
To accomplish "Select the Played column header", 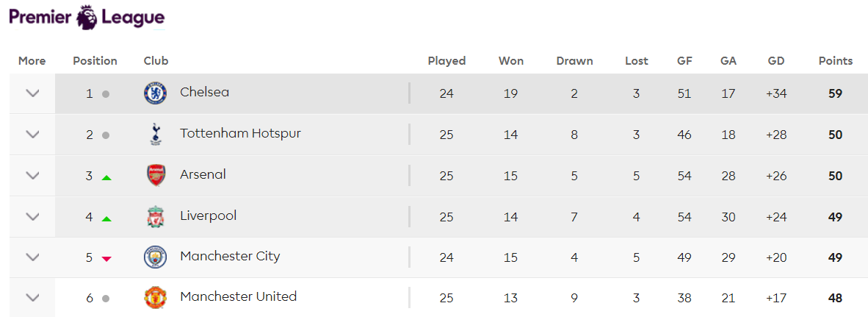I will click(446, 61).
